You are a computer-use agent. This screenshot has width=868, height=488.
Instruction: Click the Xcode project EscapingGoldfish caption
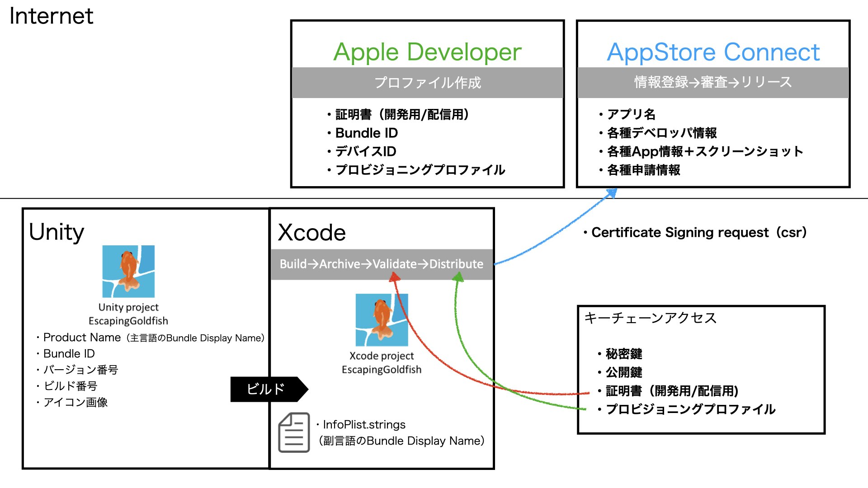click(x=382, y=362)
